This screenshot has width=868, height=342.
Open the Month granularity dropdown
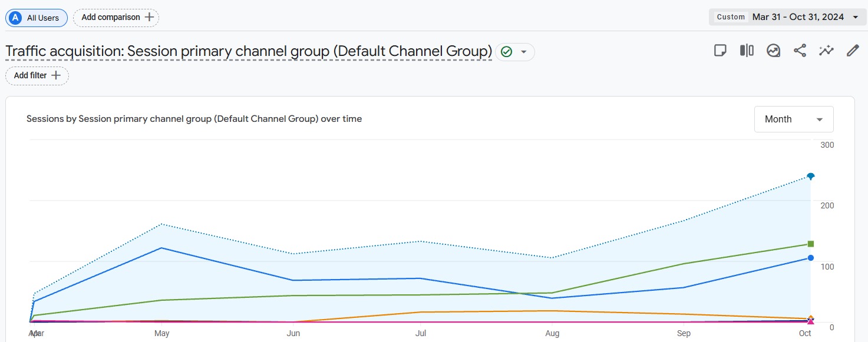(x=793, y=119)
